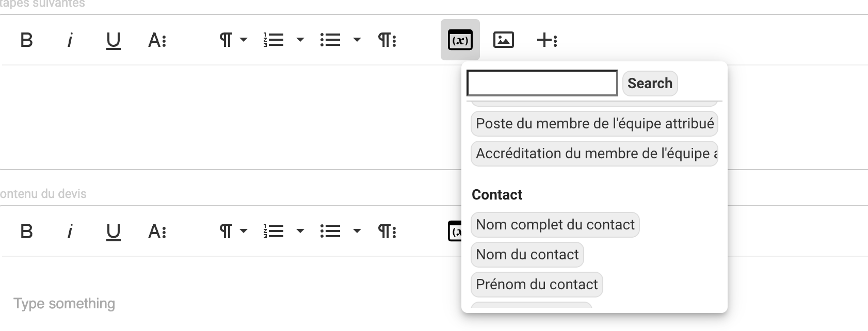Screen dimensions: 868x331
Task: Expand ordered list dropdown arrow in top toolbar
Action: click(x=300, y=40)
